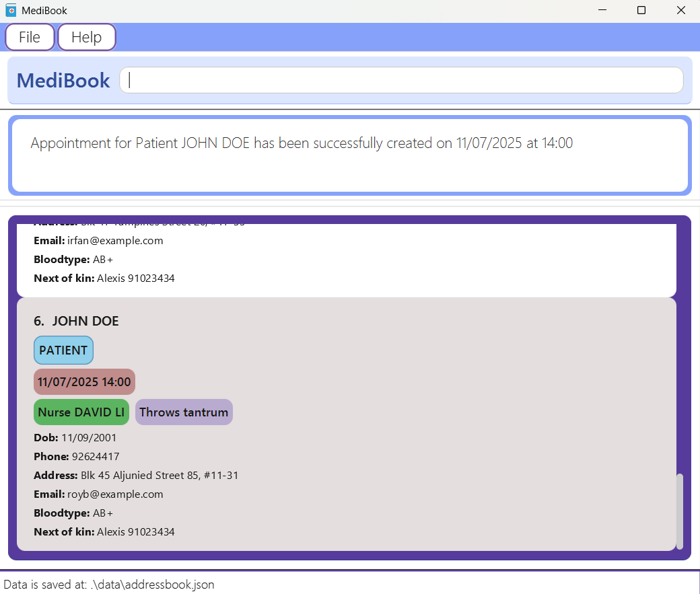Click the Nurse DAVID LI tag

click(81, 412)
